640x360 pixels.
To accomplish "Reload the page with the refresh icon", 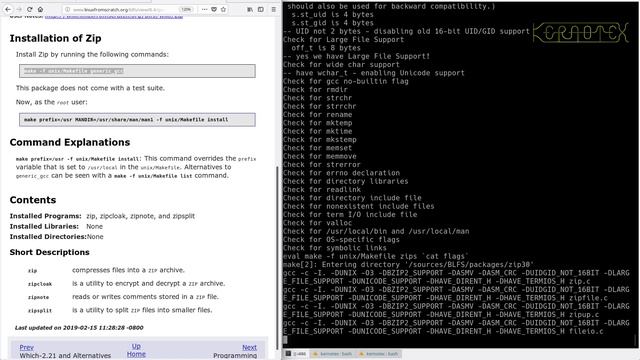I will (x=30, y=9).
